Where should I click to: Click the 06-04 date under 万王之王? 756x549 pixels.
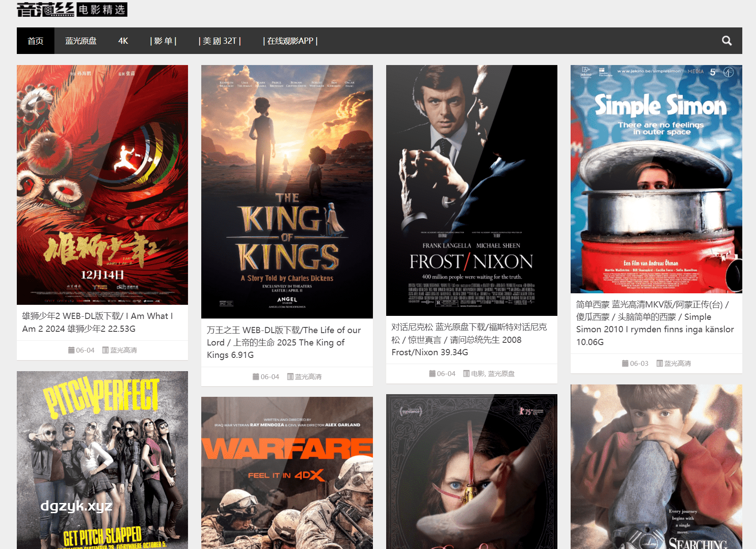(x=270, y=376)
